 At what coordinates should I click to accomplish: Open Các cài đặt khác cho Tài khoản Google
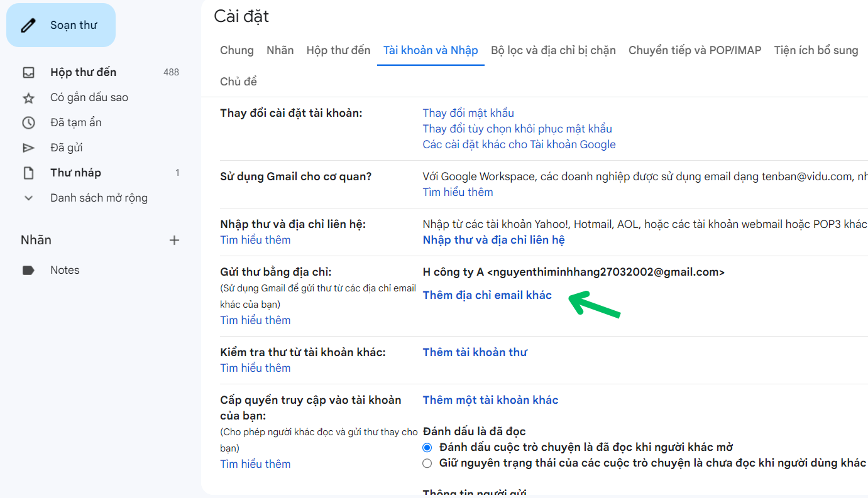pyautogui.click(x=519, y=144)
